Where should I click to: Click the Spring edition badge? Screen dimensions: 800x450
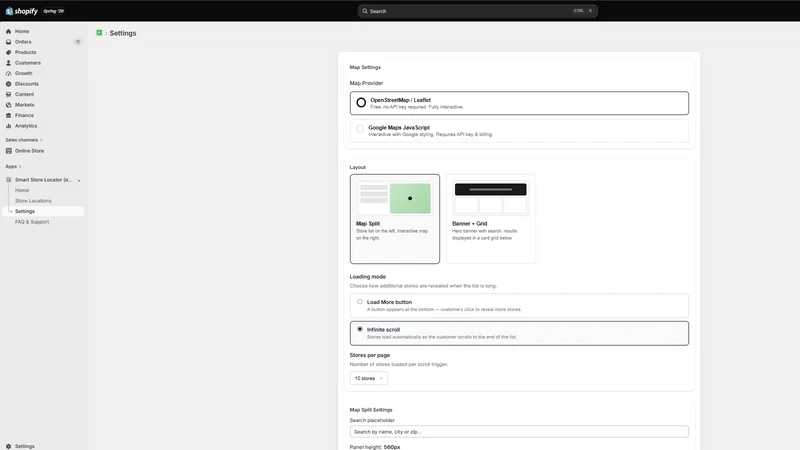pyautogui.click(x=54, y=11)
